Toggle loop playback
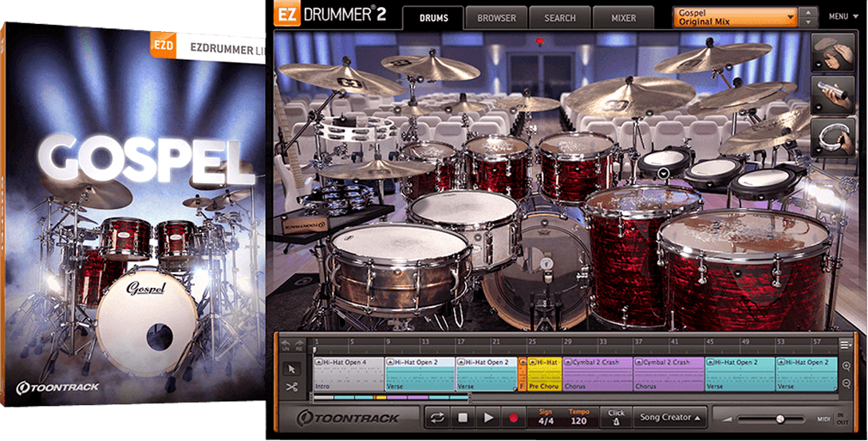 tap(436, 417)
